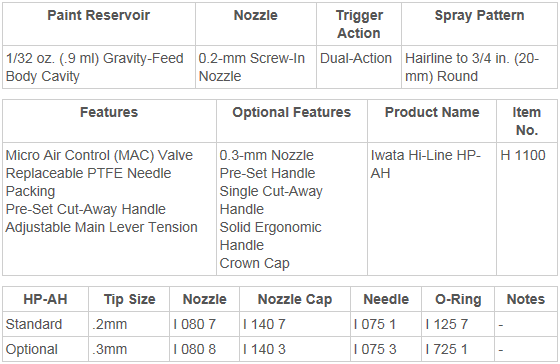Click the 0.3-mm Nozzle optional feature
Screen dimensions: 560x364
click(266, 155)
